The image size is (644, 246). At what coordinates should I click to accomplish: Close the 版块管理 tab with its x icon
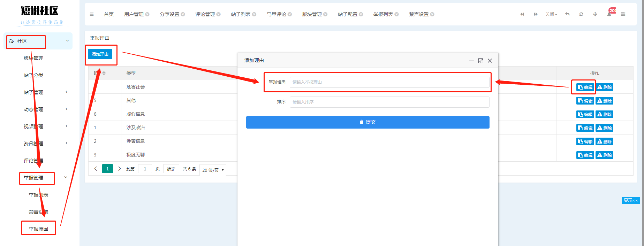325,14
